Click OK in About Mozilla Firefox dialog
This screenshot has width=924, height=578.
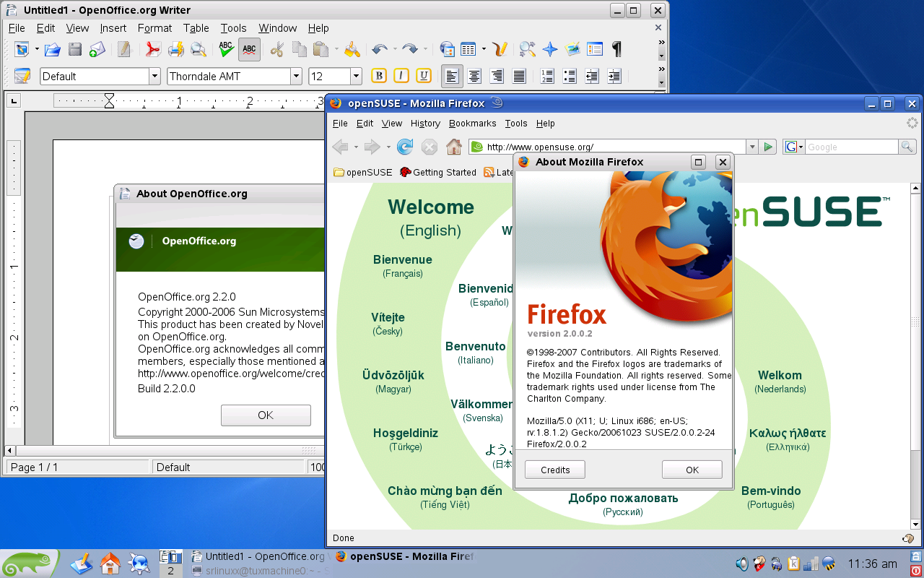(692, 470)
